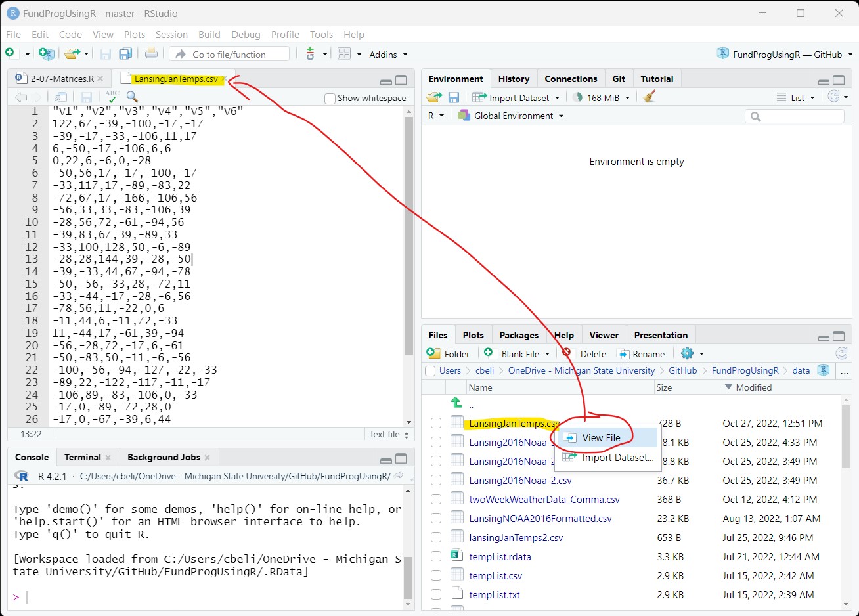Check the box for lansingJanTemps2.csv

click(436, 537)
